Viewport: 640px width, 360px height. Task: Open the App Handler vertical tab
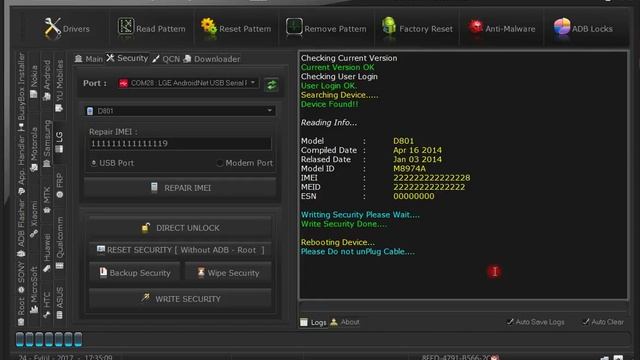21,164
